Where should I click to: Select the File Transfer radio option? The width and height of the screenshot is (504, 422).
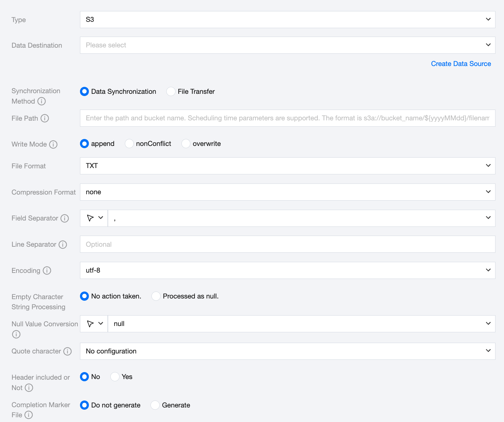pyautogui.click(x=171, y=92)
